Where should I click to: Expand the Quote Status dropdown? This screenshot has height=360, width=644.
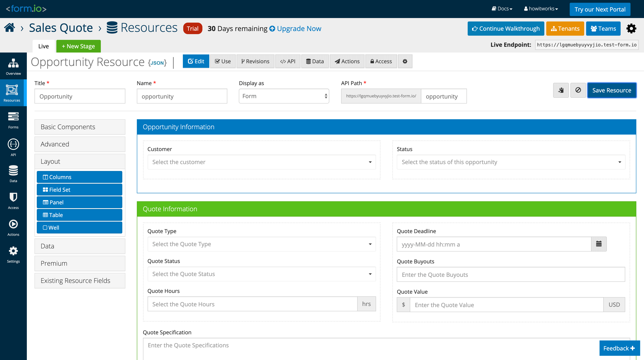pos(261,274)
